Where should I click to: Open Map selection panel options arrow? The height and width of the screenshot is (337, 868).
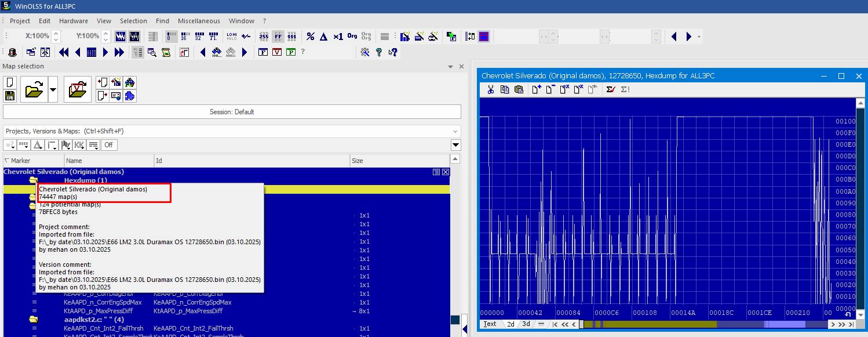tap(450, 67)
